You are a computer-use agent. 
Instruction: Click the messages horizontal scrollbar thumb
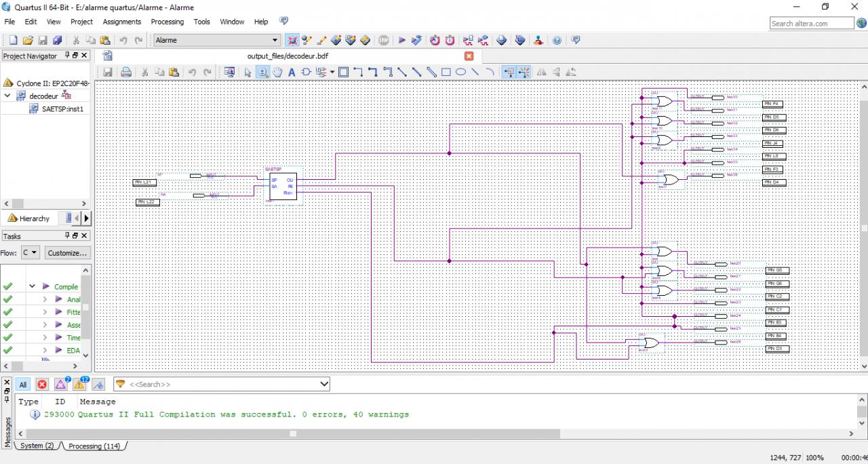[x=293, y=433]
